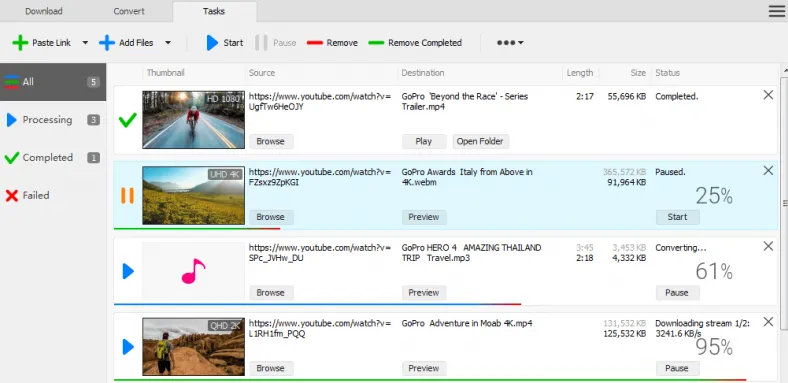
Task: Click Start button on paused 25% task
Action: click(677, 217)
